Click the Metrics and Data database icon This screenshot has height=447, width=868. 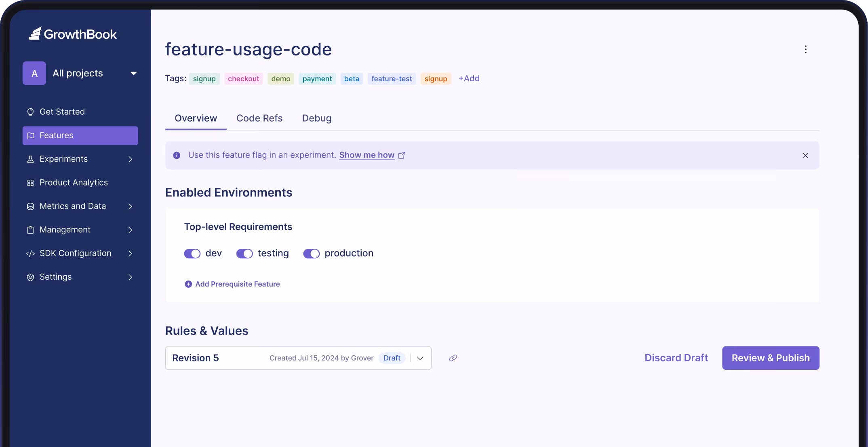[x=30, y=207]
